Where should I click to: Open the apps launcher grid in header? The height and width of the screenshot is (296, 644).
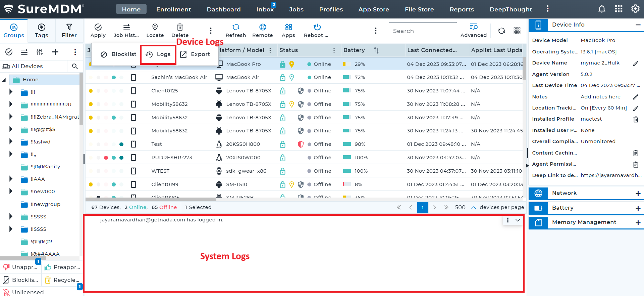(619, 9)
